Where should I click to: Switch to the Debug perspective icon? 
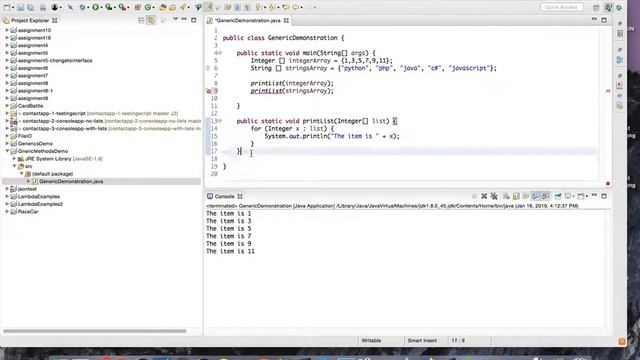pos(619,7)
